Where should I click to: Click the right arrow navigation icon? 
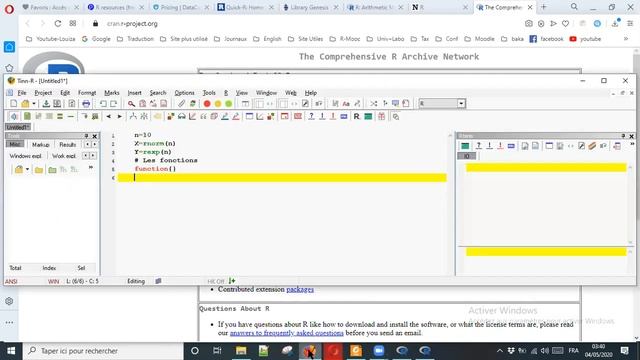point(120,117)
